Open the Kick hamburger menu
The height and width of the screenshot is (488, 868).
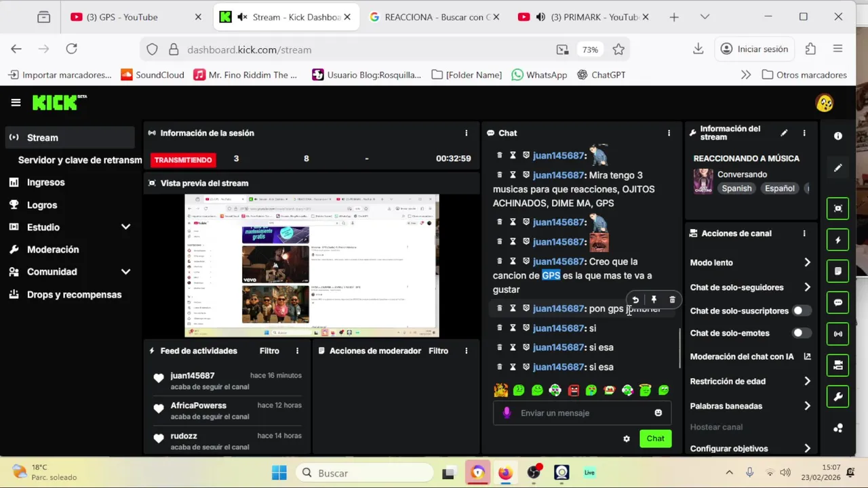(x=16, y=102)
